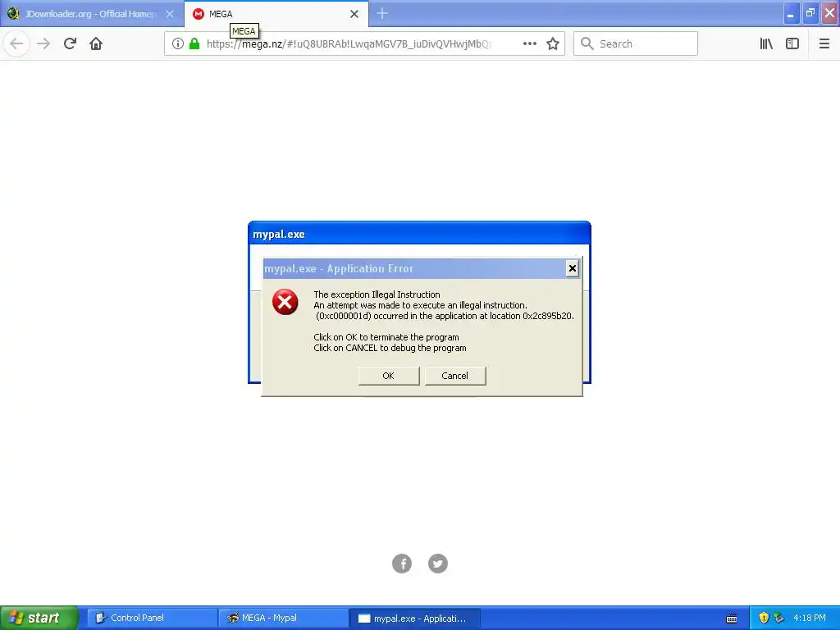Bookmark this page with the star
This screenshot has width=840, height=630.
[553, 44]
